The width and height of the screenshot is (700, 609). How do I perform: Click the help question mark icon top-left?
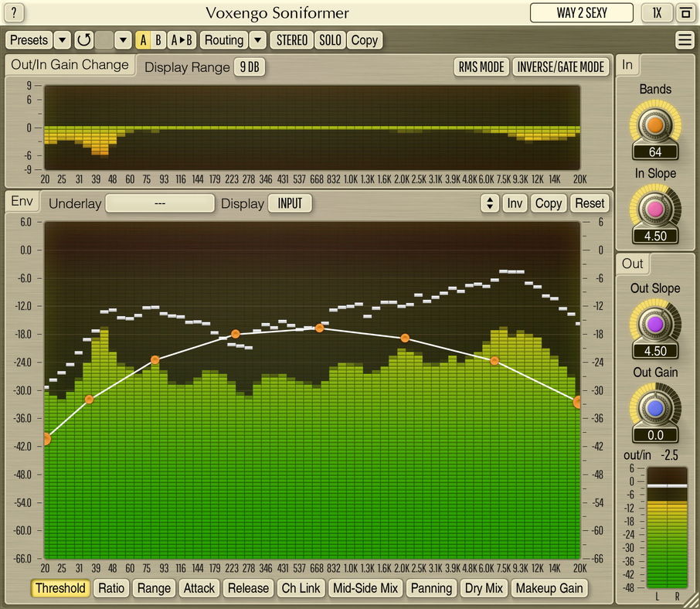13,12
